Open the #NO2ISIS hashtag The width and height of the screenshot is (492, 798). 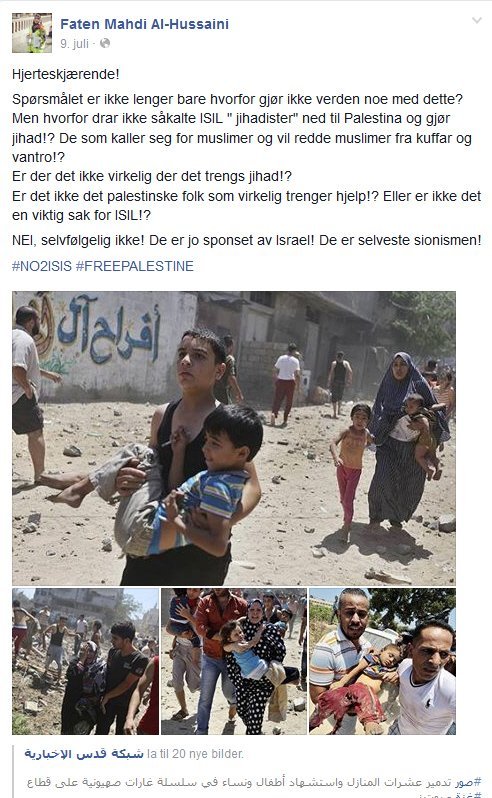[x=42, y=266]
